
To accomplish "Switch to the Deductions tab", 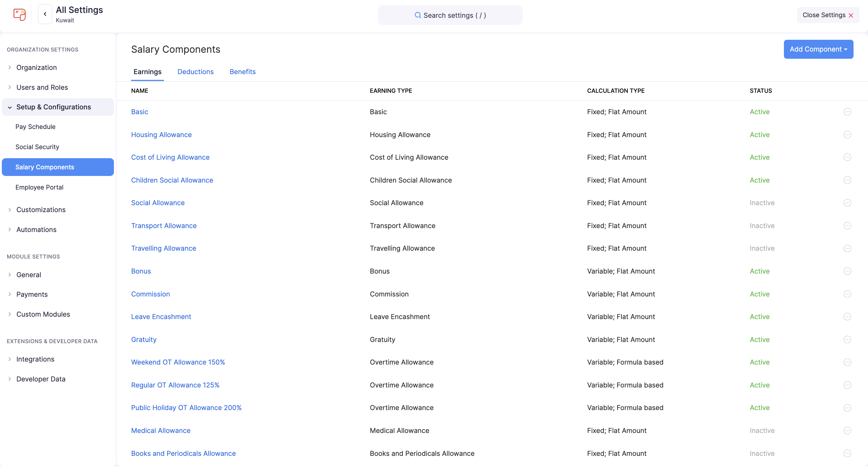I will click(x=195, y=72).
